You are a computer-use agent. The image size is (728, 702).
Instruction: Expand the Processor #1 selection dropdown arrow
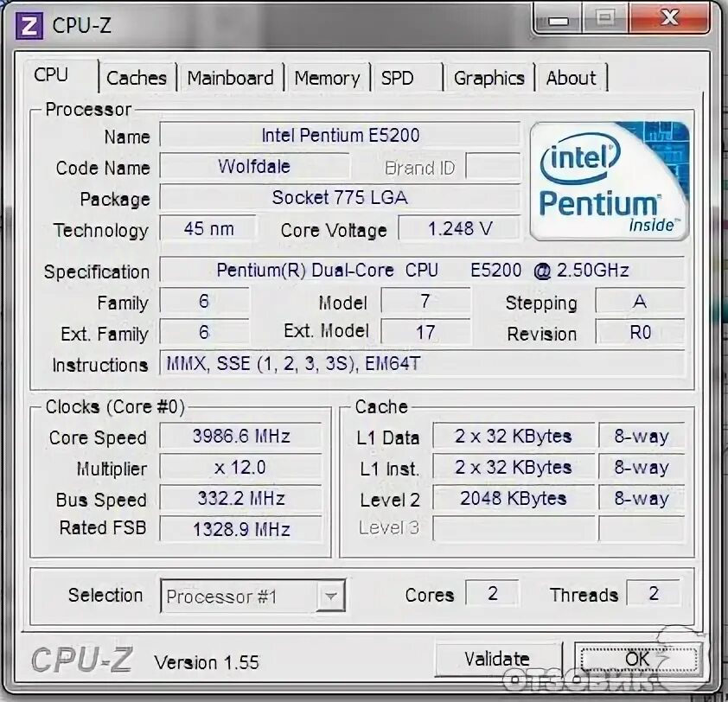pos(331,595)
